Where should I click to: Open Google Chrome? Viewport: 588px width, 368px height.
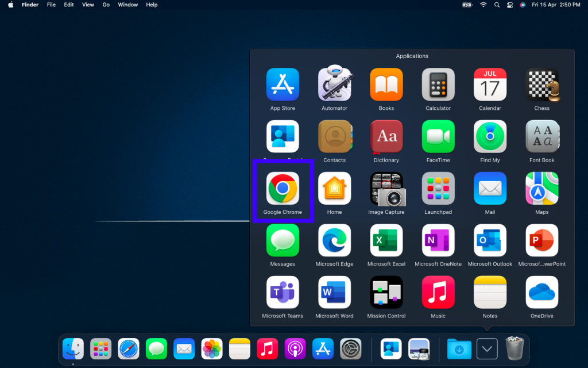point(283,188)
